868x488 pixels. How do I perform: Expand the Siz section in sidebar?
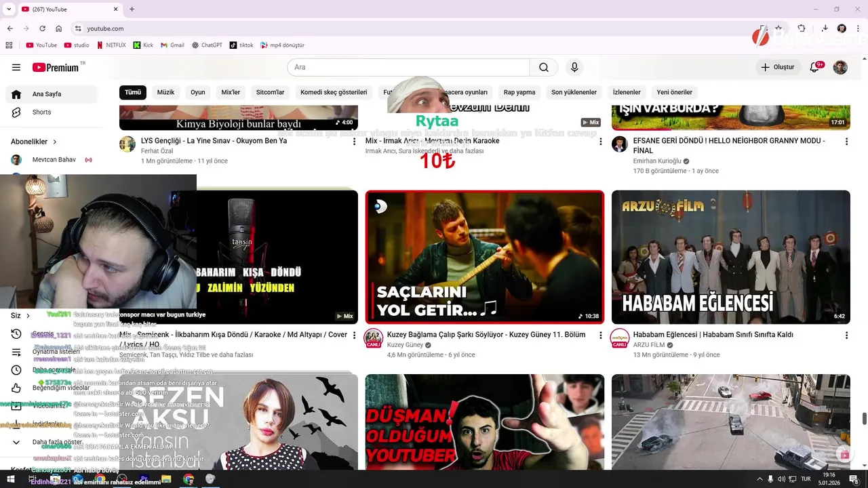20,316
